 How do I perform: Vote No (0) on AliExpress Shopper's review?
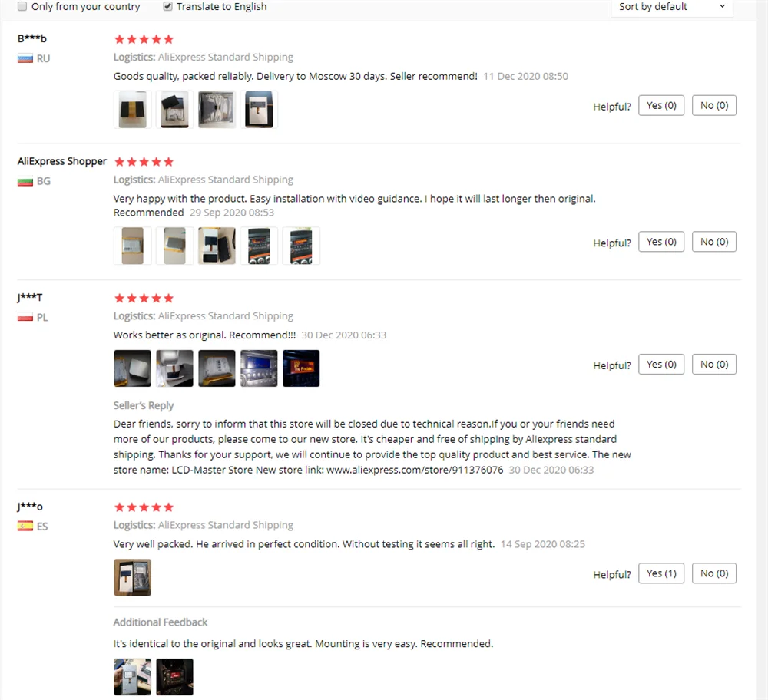[714, 242]
